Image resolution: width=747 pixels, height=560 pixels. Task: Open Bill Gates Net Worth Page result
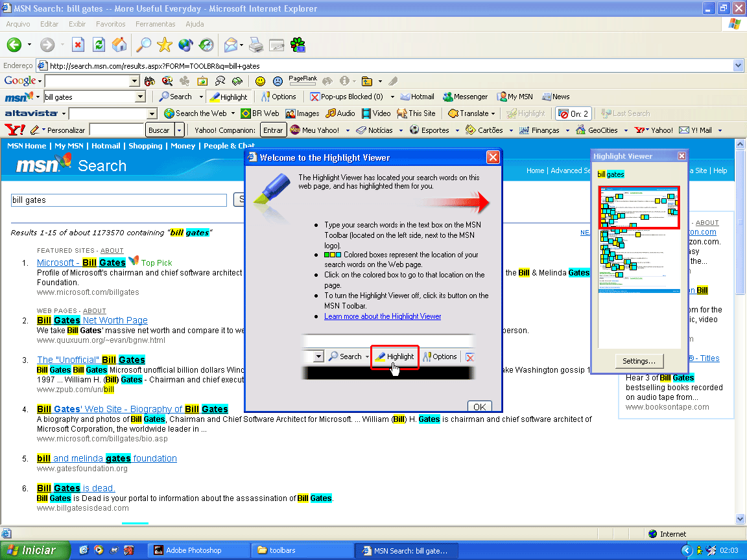coord(93,320)
